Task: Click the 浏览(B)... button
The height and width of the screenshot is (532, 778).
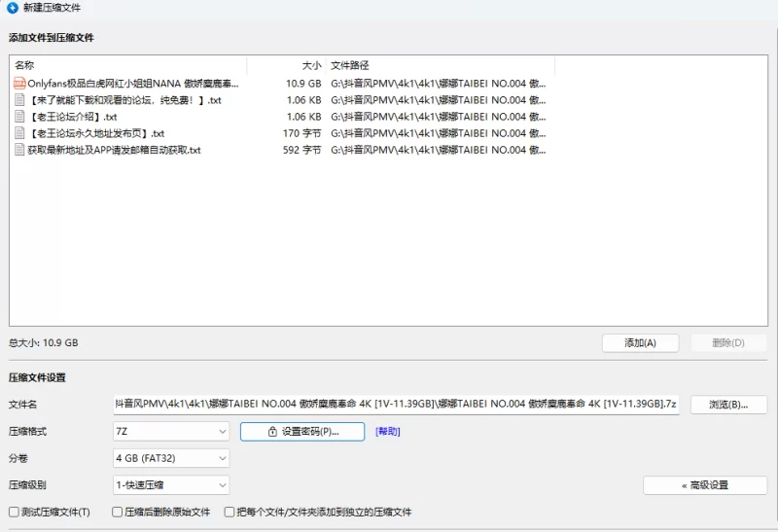Action: [x=728, y=405]
